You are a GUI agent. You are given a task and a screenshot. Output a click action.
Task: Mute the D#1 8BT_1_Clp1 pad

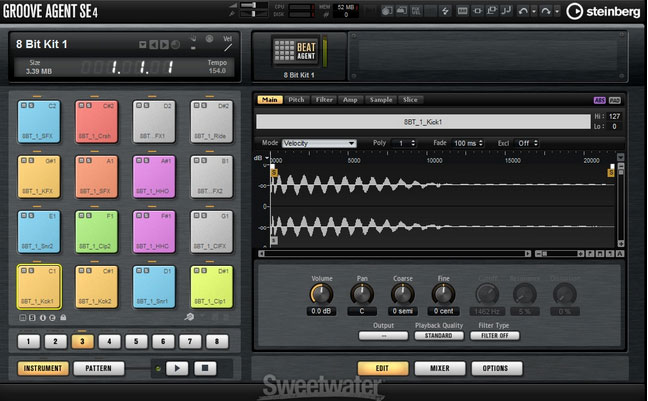tap(197, 270)
